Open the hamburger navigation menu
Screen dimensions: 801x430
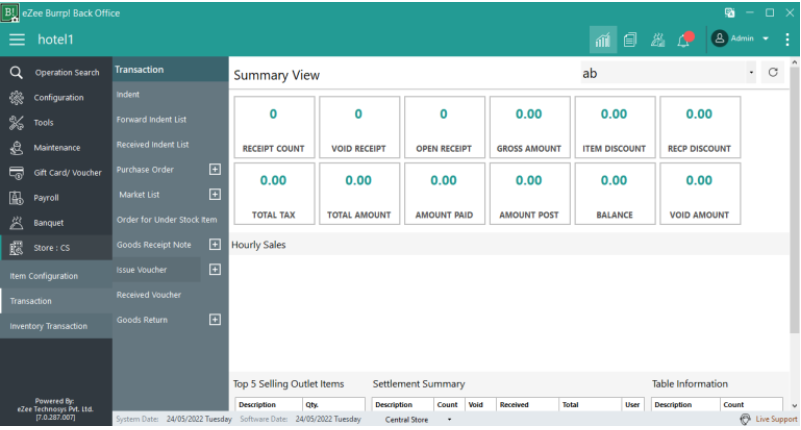(x=17, y=39)
